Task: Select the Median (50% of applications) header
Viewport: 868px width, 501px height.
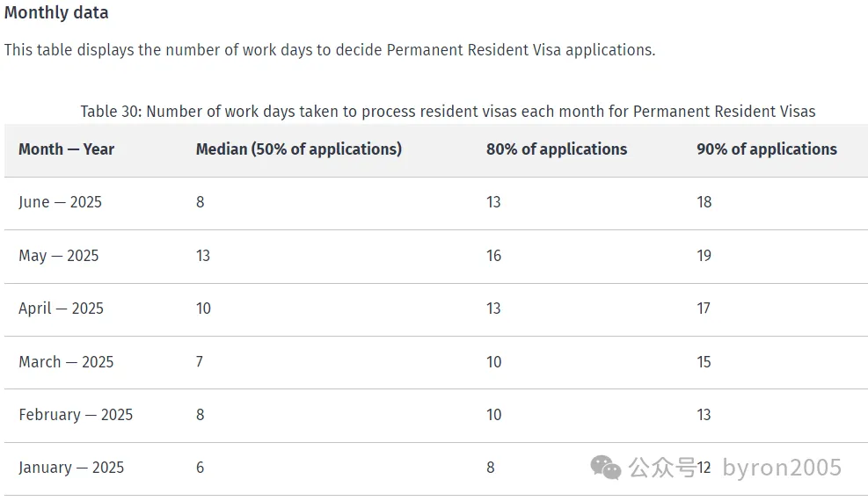Action: pyautogui.click(x=298, y=149)
